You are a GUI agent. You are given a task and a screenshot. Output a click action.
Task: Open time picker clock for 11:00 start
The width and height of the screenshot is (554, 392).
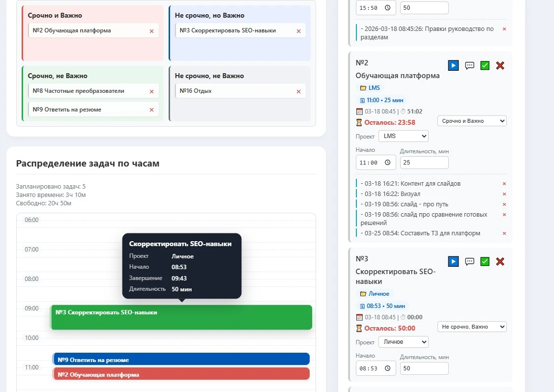point(387,163)
